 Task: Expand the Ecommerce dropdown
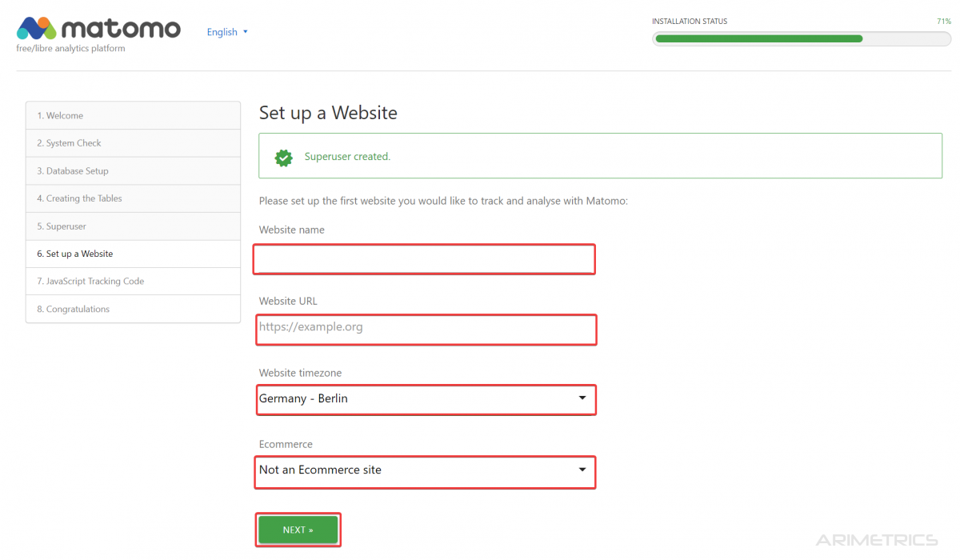pyautogui.click(x=426, y=470)
